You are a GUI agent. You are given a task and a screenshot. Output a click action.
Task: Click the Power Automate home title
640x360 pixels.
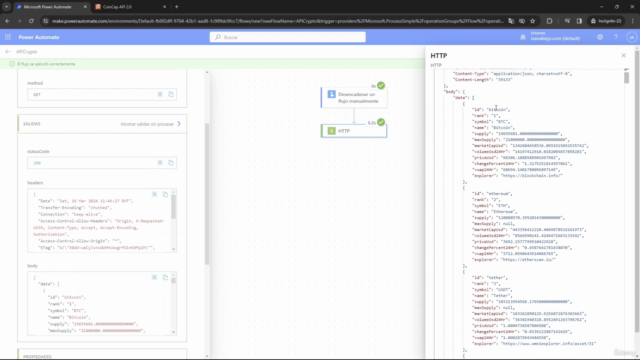click(39, 37)
